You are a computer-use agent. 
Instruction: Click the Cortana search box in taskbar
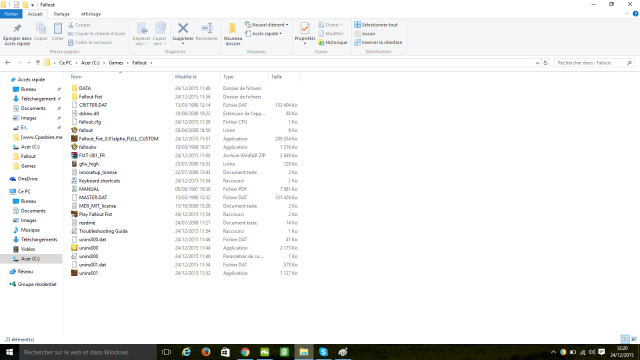click(x=88, y=352)
